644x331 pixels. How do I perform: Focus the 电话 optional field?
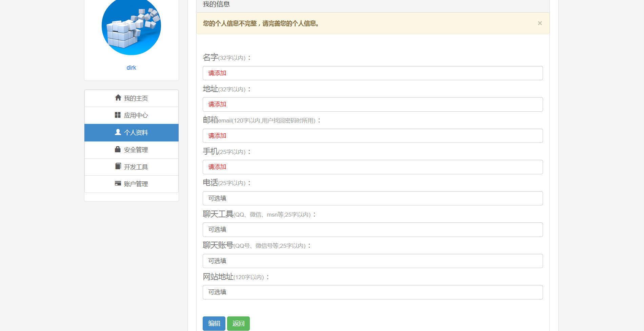pos(373,198)
